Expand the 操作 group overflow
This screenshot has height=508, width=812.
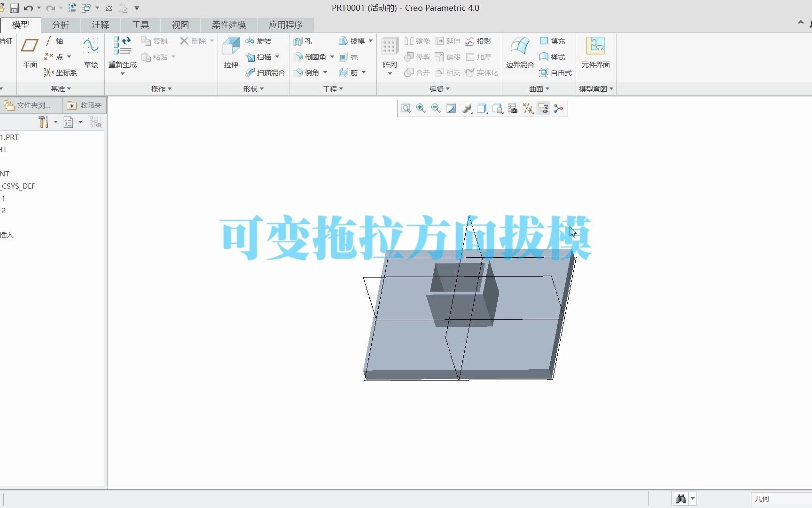[161, 89]
